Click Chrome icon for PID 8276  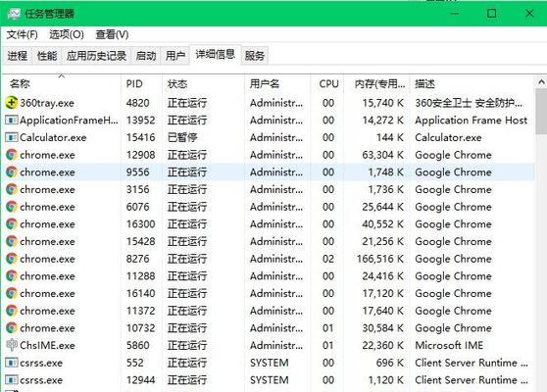pos(12,259)
